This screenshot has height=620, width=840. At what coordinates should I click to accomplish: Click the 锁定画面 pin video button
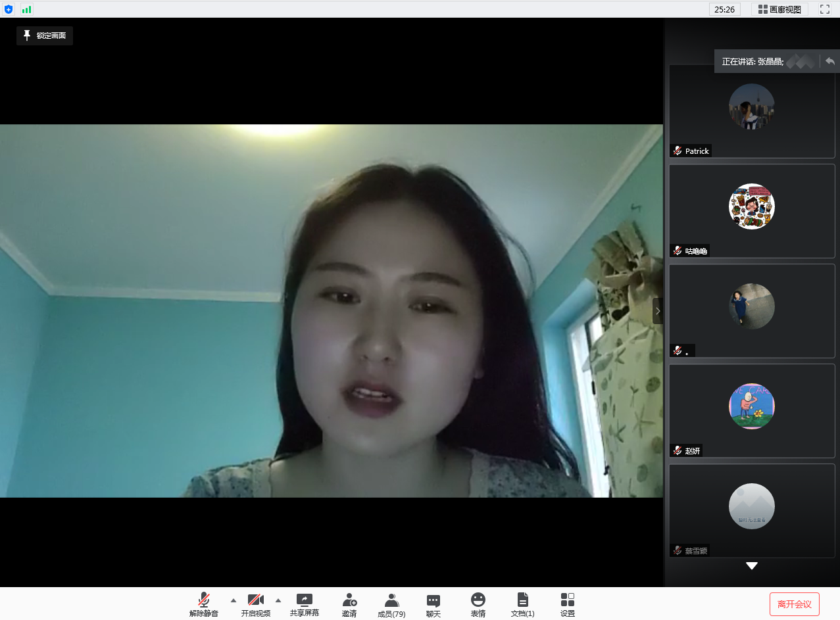pyautogui.click(x=45, y=36)
